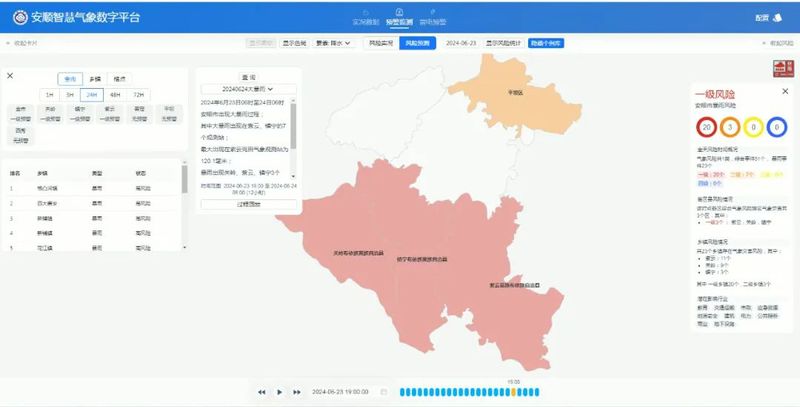Select the 乡镇 township level tab
The height and width of the screenshot is (407, 800).
pyautogui.click(x=95, y=79)
